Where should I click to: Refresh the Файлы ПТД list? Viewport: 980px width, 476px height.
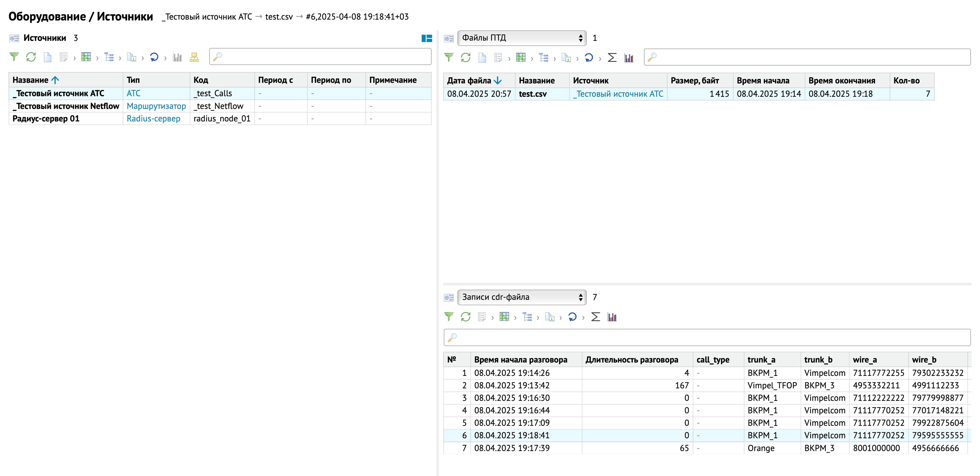(x=466, y=57)
